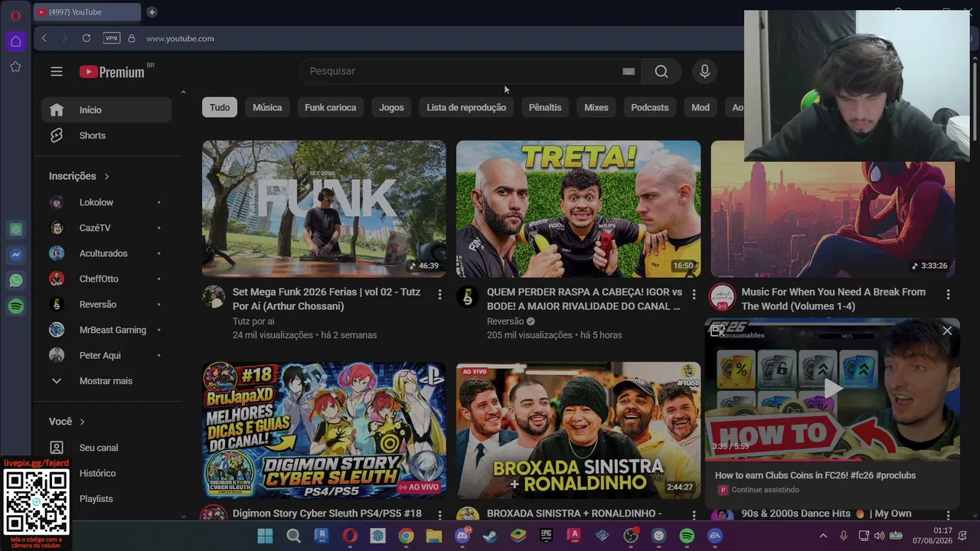Show hidden system tray icons
Screen dimensions: 980x551
(x=823, y=536)
